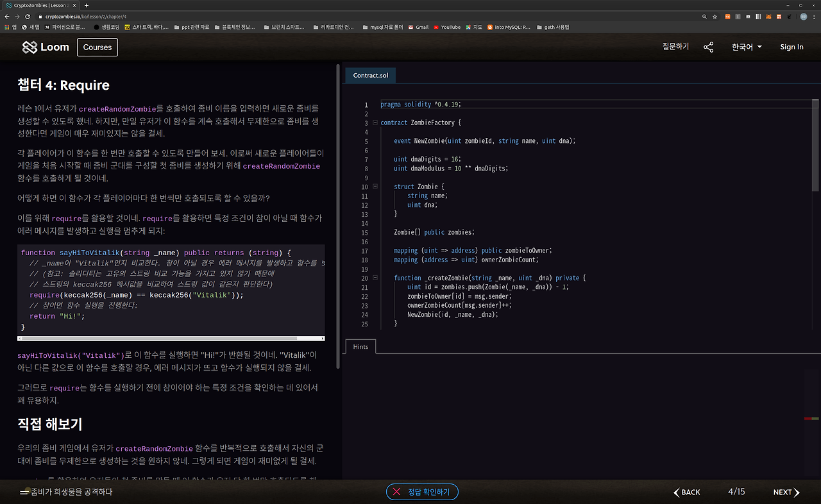Screen dimensions: 821x504
Task: Click the '좀비가 희생물을 공격하다' lesson title
Action: [71, 492]
